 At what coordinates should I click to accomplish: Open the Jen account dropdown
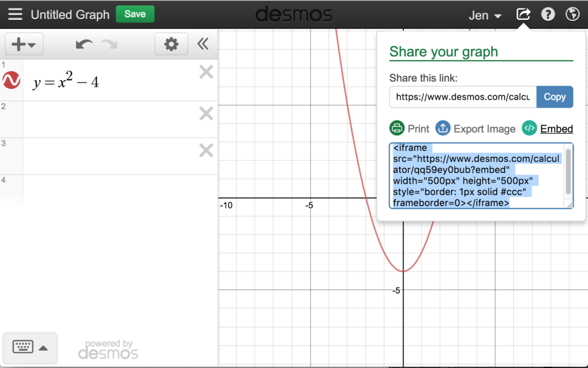pyautogui.click(x=485, y=15)
